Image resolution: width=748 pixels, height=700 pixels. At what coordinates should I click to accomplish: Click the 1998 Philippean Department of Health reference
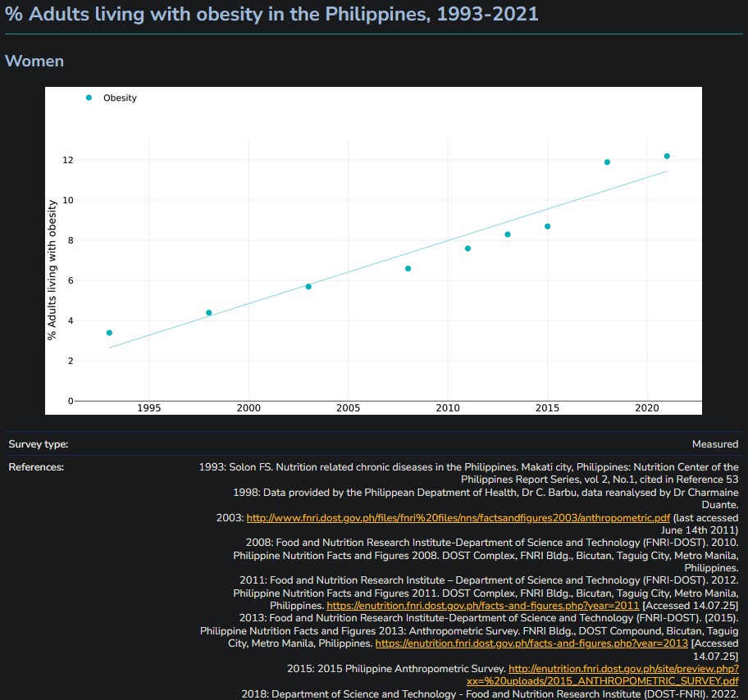coord(486,498)
